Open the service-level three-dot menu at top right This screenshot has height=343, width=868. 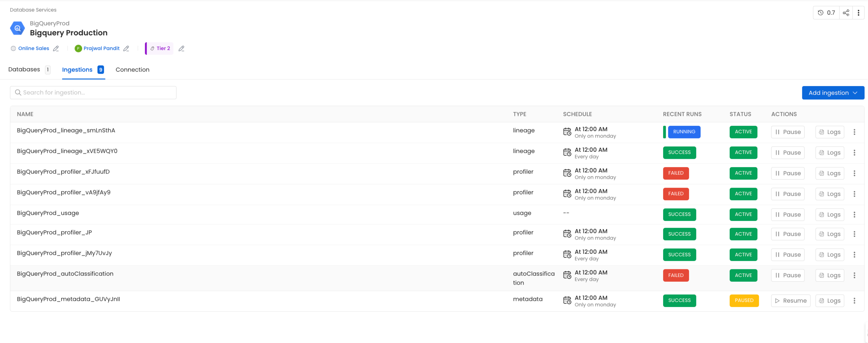tap(858, 13)
